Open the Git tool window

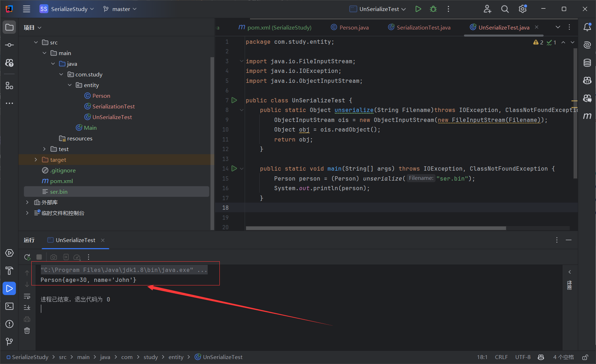click(x=10, y=342)
